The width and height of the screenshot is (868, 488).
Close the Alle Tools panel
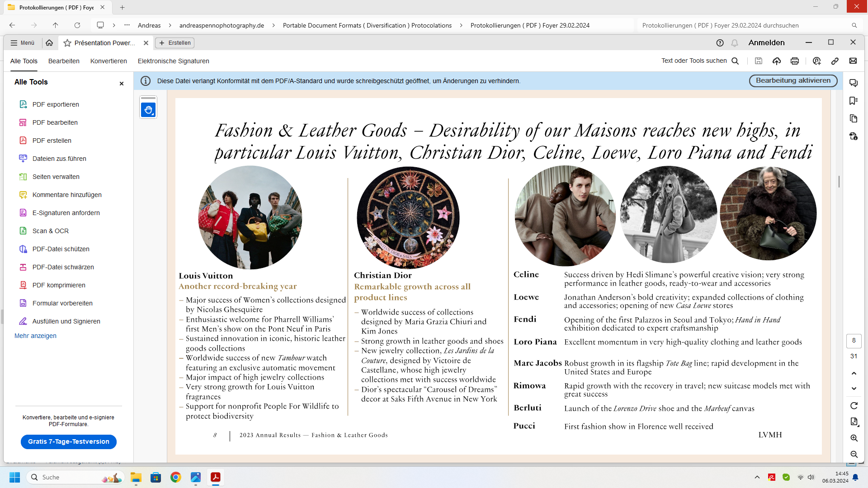pyautogui.click(x=121, y=84)
